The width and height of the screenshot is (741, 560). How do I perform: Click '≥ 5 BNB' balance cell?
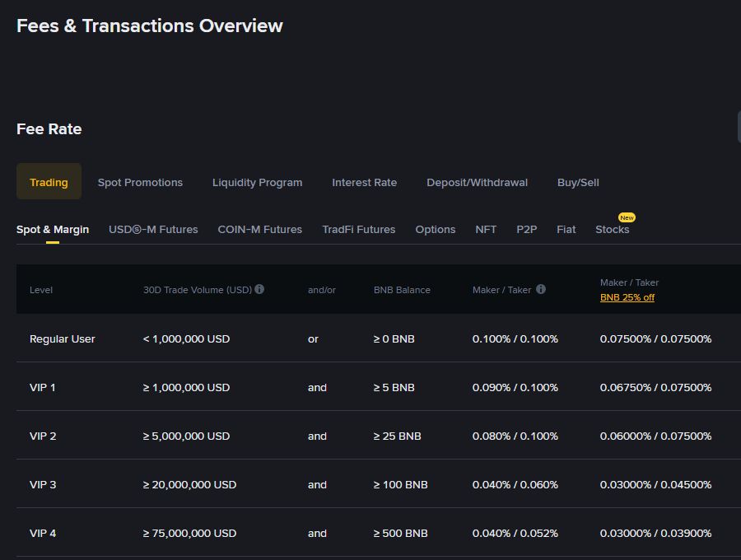[394, 388]
